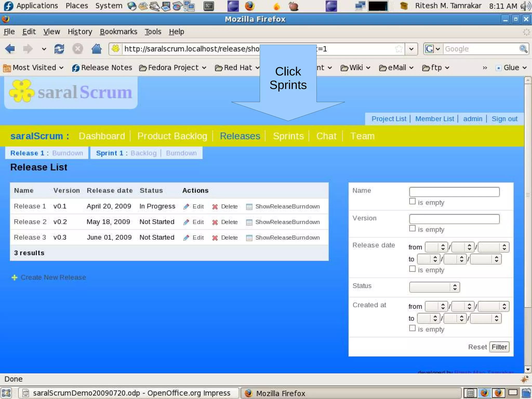Open the URL bar history dropdown arrow

tap(411, 49)
